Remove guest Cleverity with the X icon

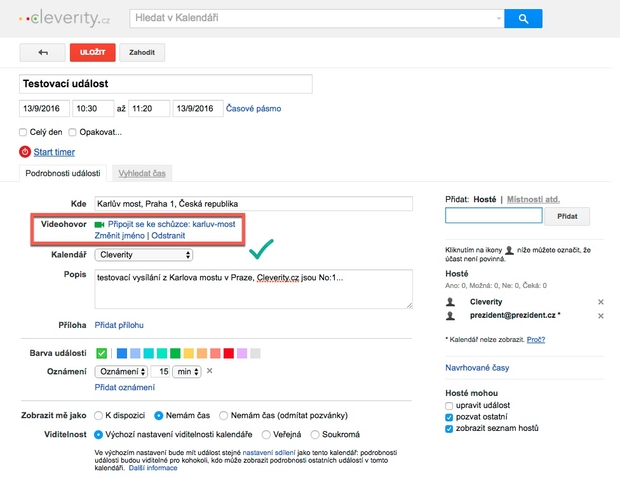600,301
